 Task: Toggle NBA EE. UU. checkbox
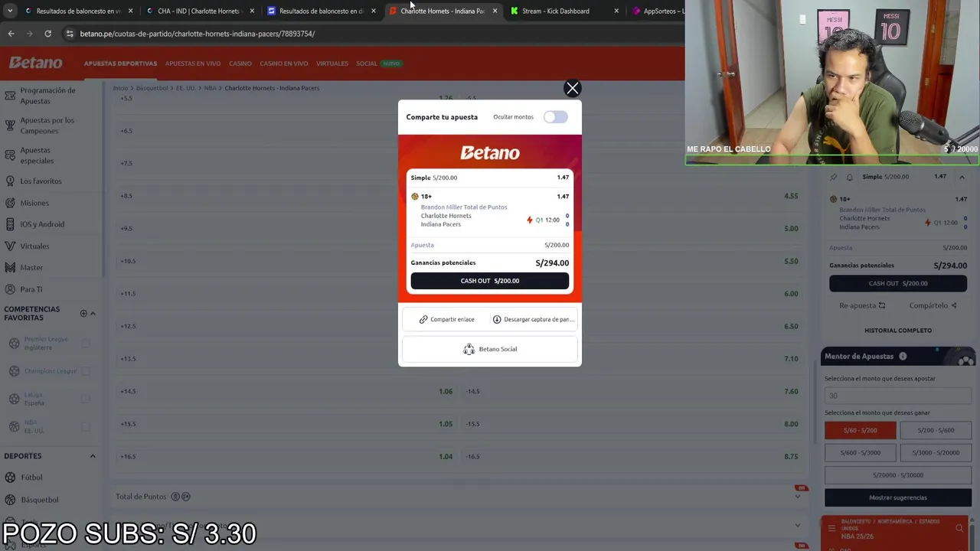(x=86, y=426)
